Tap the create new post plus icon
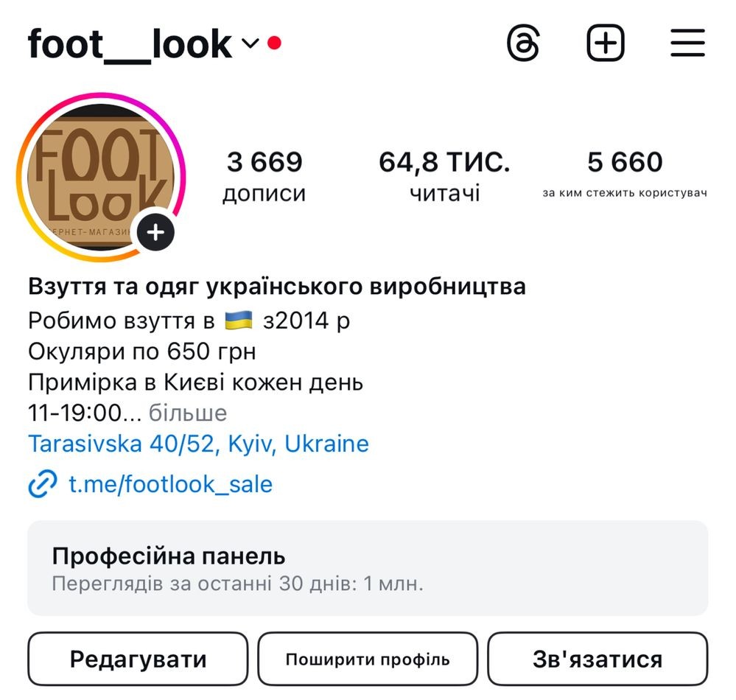 point(606,43)
